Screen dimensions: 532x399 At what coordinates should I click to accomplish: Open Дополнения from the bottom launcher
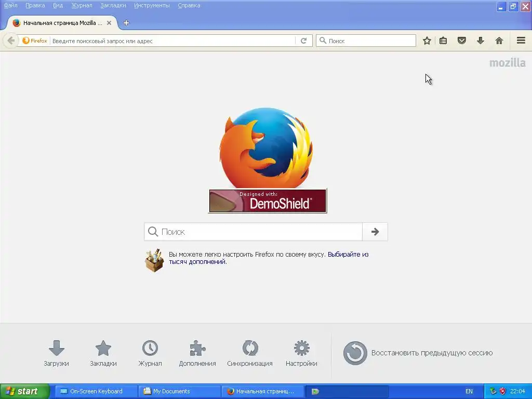pyautogui.click(x=197, y=353)
